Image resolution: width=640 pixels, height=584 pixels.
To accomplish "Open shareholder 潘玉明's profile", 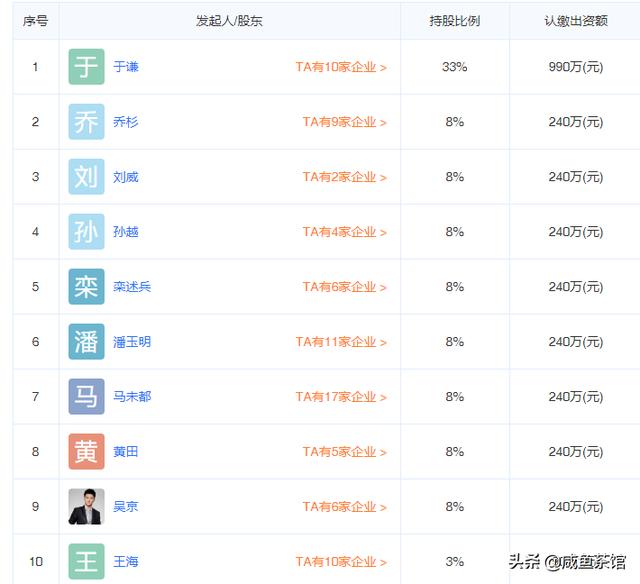I will click(132, 342).
